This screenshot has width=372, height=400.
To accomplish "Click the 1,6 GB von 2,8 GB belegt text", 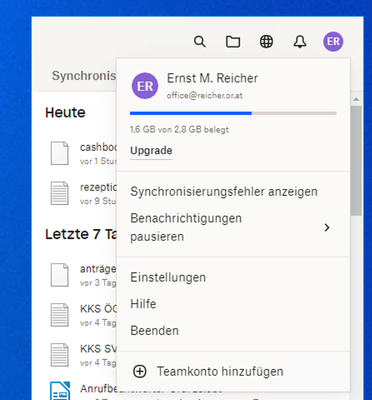I will point(179,130).
